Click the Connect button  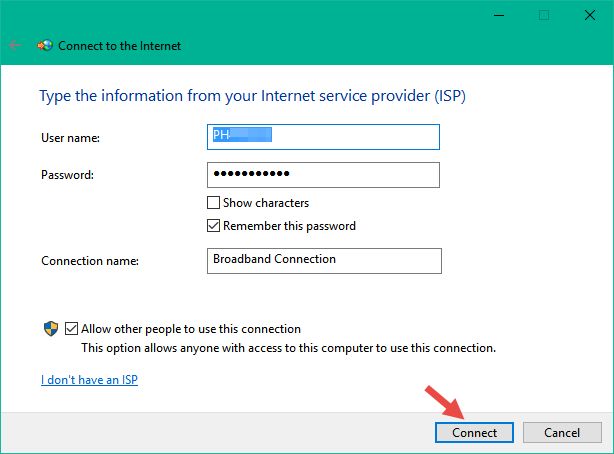click(474, 432)
